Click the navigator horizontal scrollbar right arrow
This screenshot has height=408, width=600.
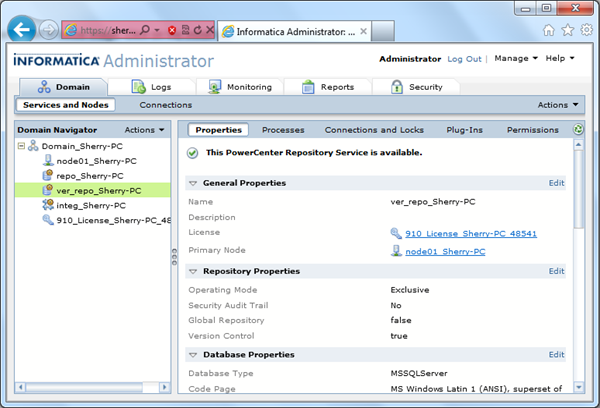click(165, 387)
